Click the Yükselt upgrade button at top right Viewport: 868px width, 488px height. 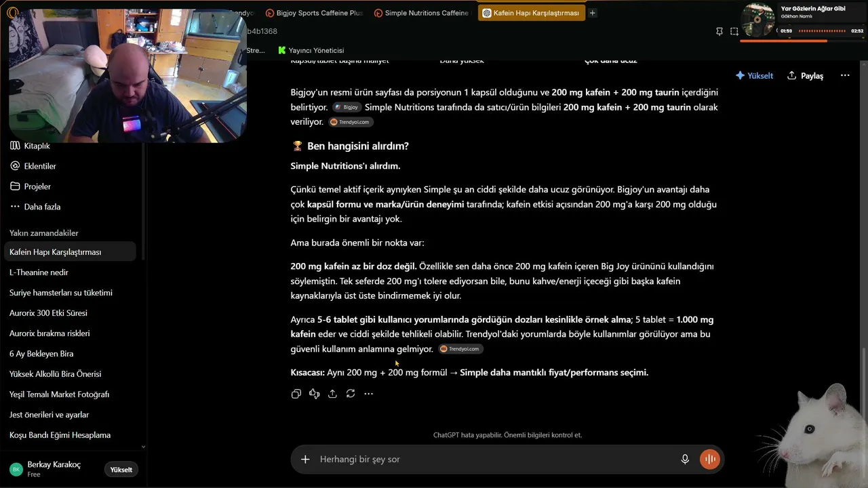point(754,76)
